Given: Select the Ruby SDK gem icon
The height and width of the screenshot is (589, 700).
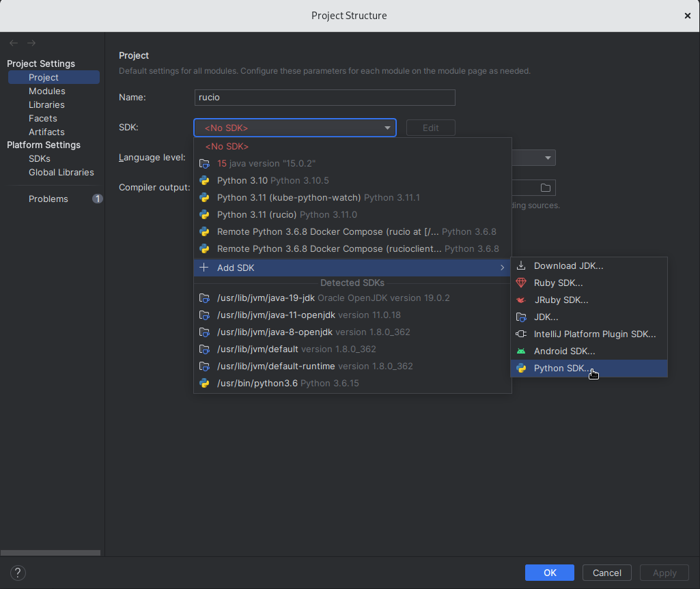Looking at the screenshot, I should pyautogui.click(x=521, y=283).
